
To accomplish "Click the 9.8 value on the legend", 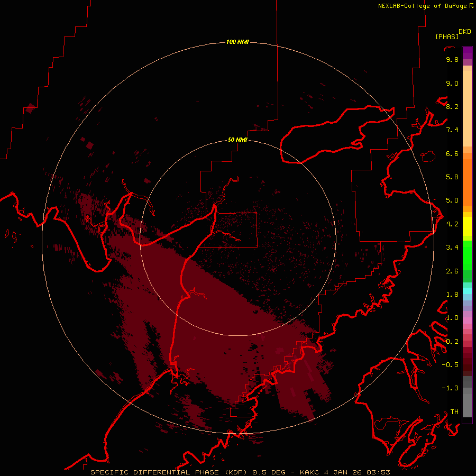I will (x=452, y=59).
